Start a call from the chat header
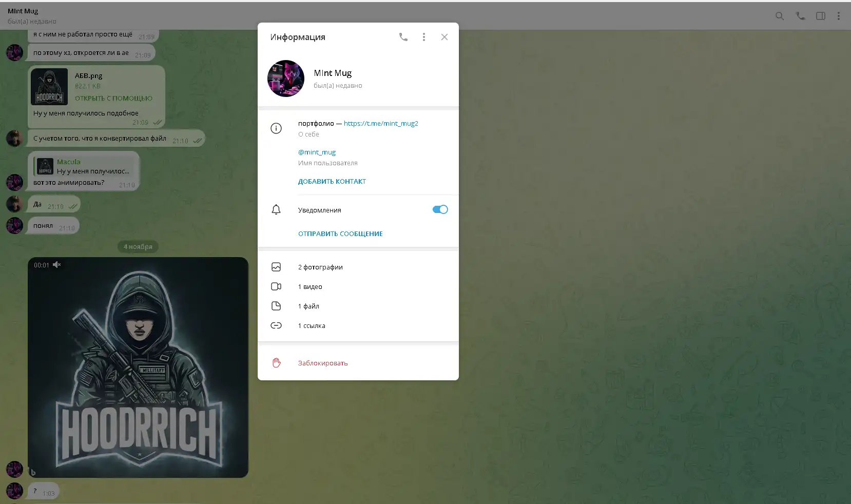 click(x=800, y=16)
